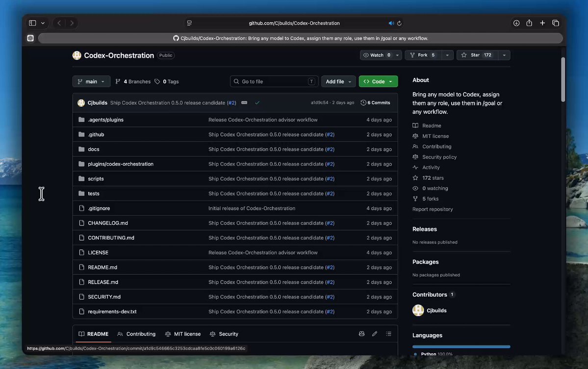Click the Safari downloads icon
588x369 pixels.
(x=516, y=23)
